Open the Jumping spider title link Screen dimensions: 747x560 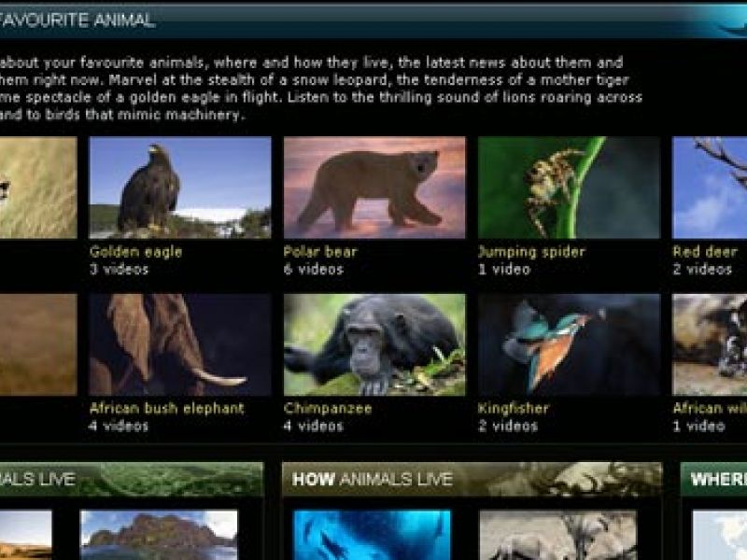tap(531, 252)
